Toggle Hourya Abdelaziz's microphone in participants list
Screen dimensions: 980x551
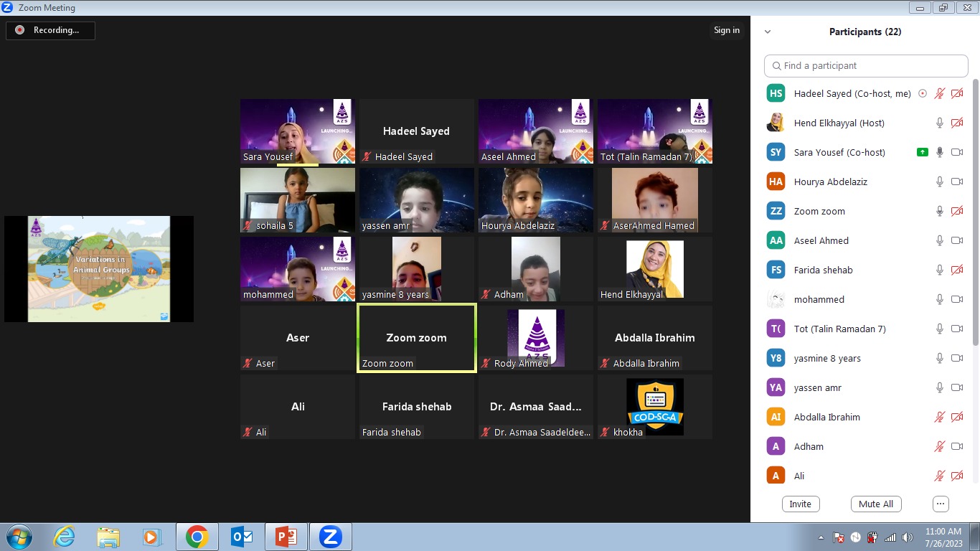click(939, 182)
